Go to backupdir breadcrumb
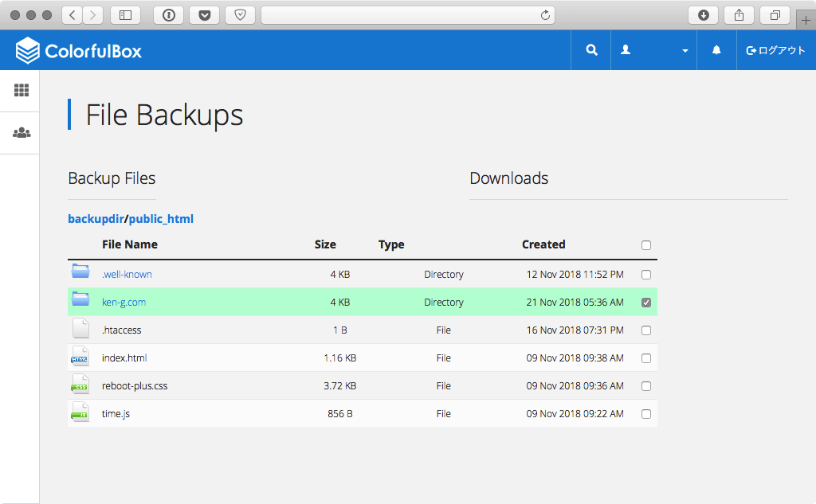The width and height of the screenshot is (816, 504). coord(96,219)
